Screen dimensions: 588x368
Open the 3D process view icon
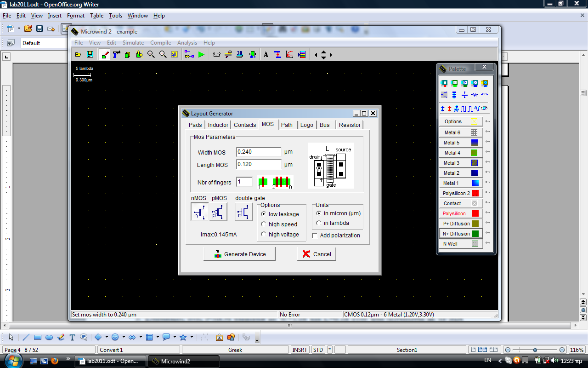pyautogui.click(x=240, y=54)
